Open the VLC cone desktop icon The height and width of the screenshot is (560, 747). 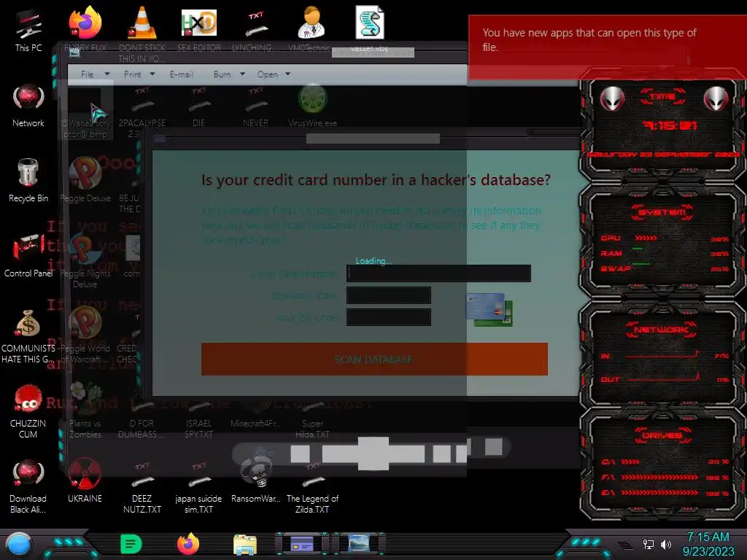click(142, 34)
